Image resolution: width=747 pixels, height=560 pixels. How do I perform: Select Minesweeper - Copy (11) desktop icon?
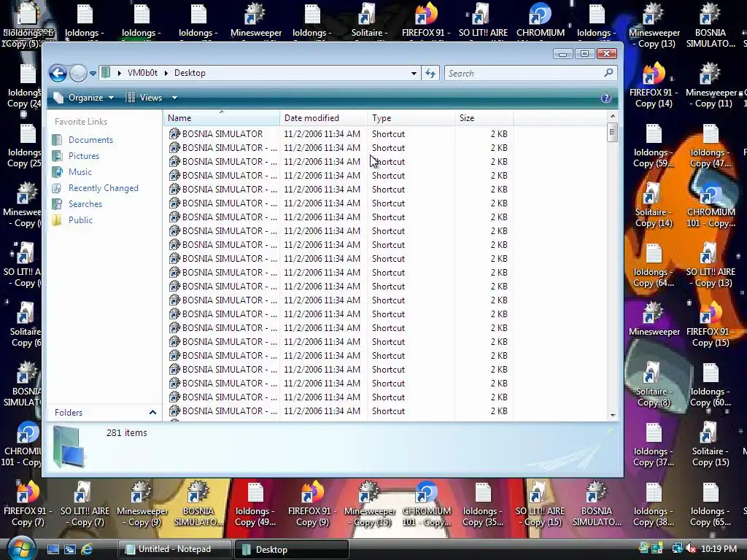[x=711, y=85]
